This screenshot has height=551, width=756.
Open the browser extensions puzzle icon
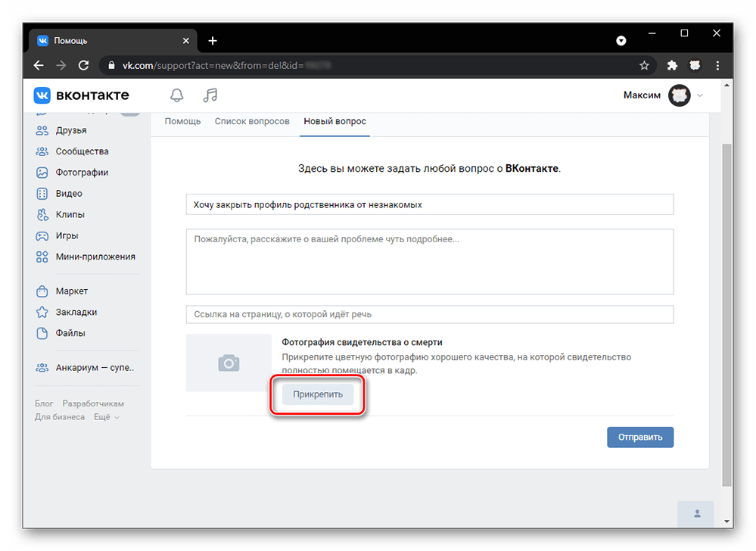click(672, 66)
